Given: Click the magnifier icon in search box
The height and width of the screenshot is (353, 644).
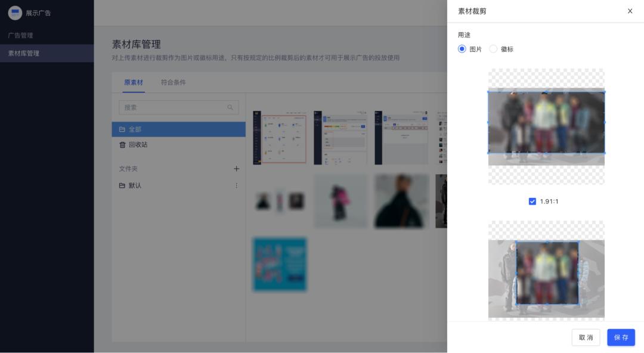Looking at the screenshot, I should tap(230, 107).
